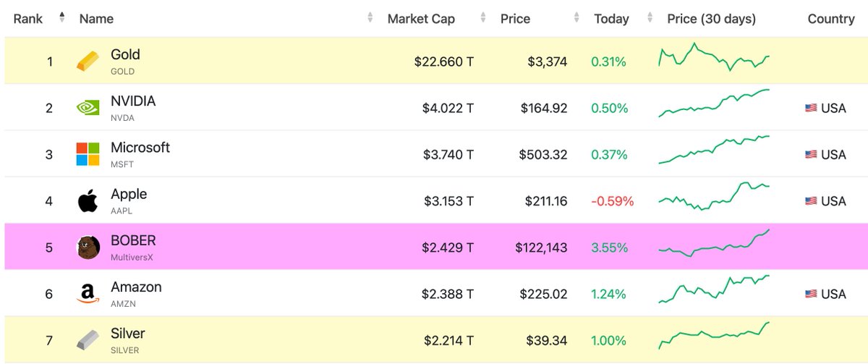Click the USA flag in Microsoft row
The image size is (868, 364).
click(811, 155)
